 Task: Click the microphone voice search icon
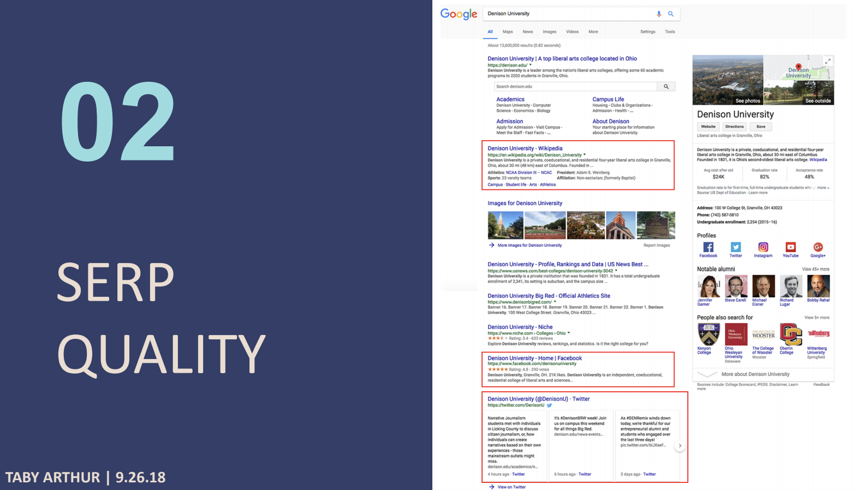659,14
